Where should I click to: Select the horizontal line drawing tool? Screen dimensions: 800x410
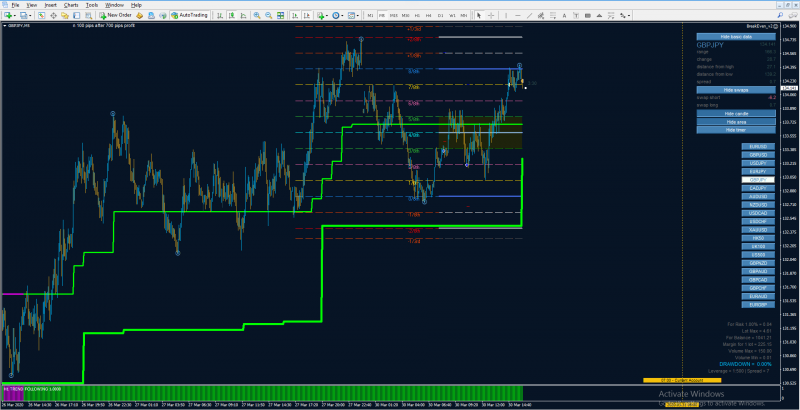[x=517, y=15]
